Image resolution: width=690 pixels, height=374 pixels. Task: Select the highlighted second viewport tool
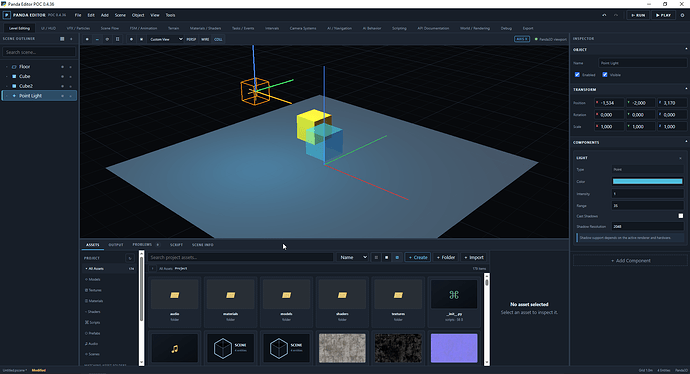pos(97,39)
